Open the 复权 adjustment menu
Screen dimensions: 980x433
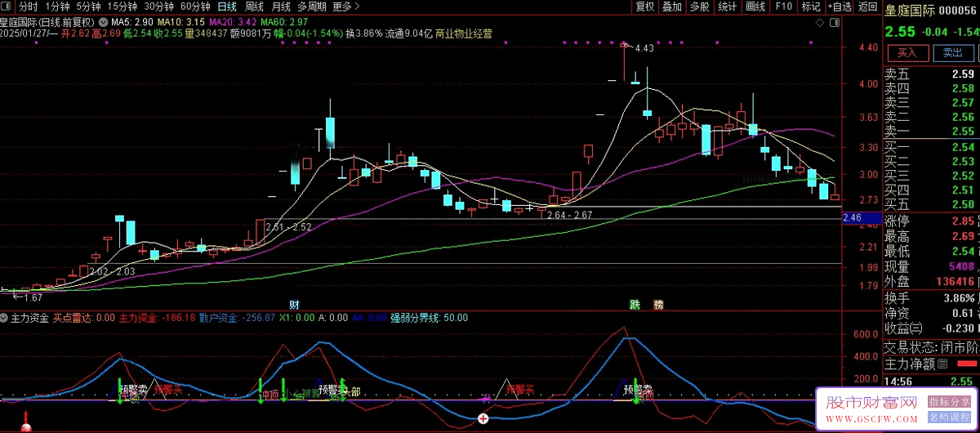(x=645, y=7)
